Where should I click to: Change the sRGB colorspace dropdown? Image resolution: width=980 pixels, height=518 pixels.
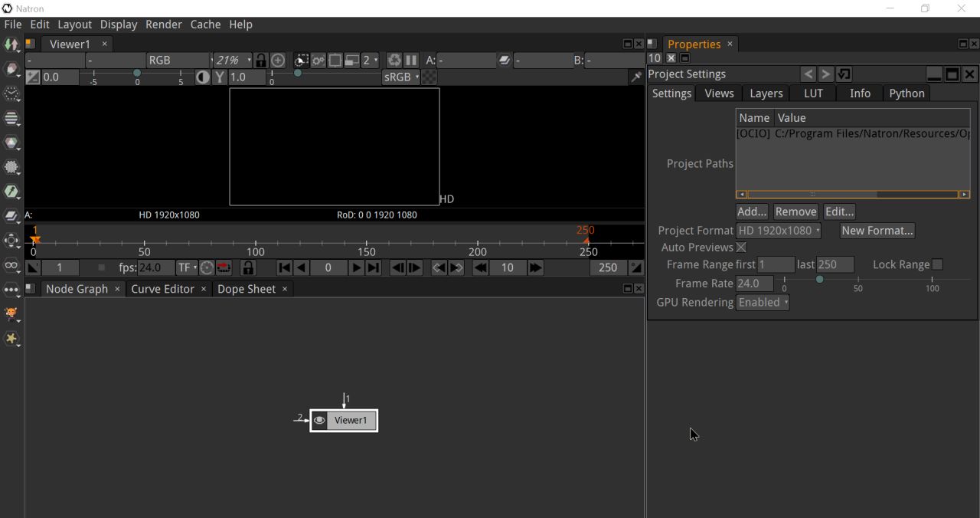400,77
